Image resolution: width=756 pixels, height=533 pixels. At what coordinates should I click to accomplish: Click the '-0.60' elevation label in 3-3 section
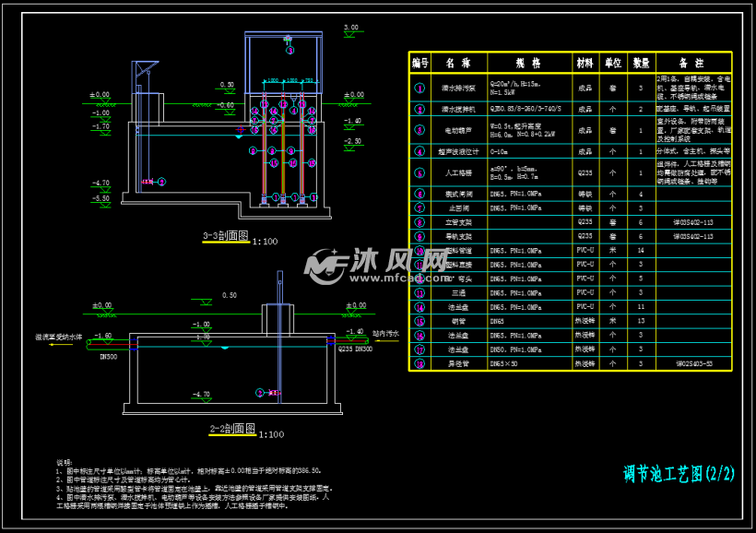pos(225,105)
